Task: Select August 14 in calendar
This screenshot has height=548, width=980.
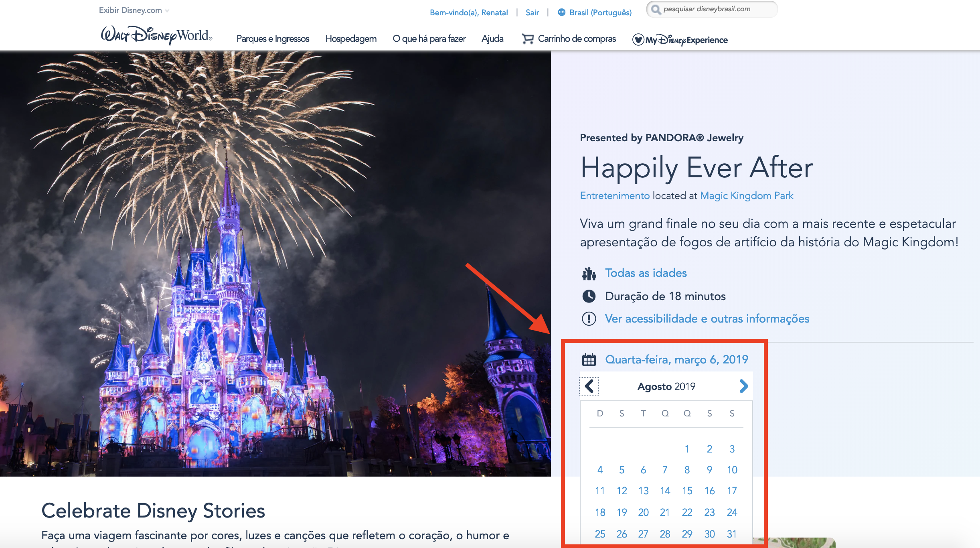Action: coord(665,491)
